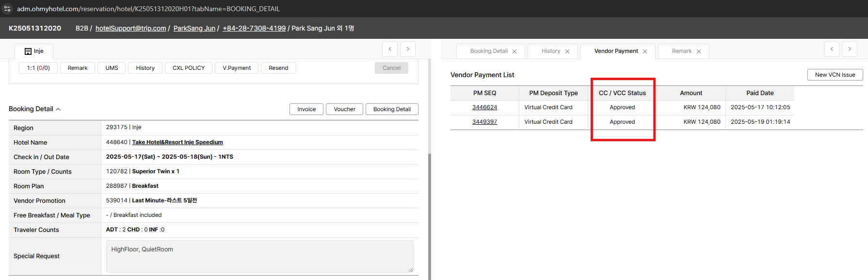Click the New VCN Issue button
This screenshot has height=280, width=868.
[x=835, y=75]
